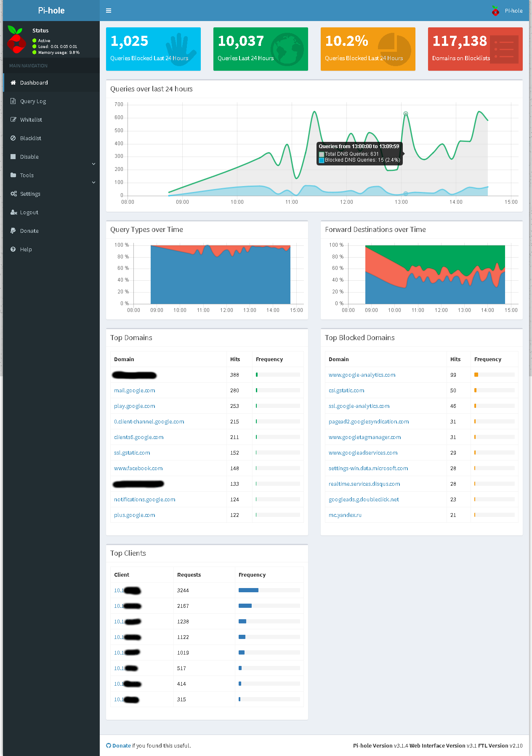Open 0.client-channel.google.com domain link

pos(149,421)
